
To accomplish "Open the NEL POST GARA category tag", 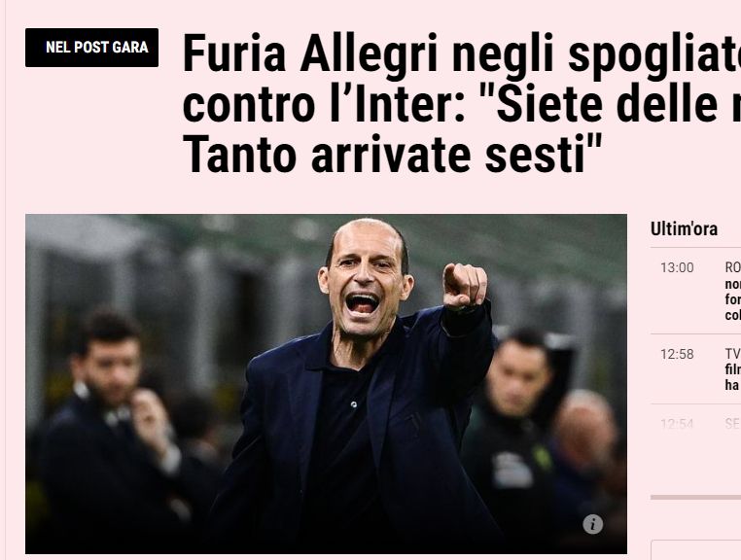I will 91,48.
